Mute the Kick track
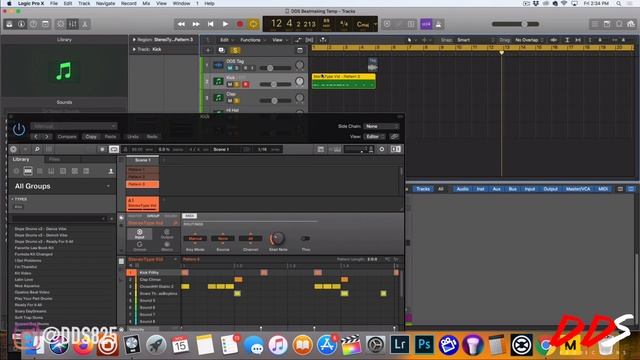640x360 pixels. point(229,84)
